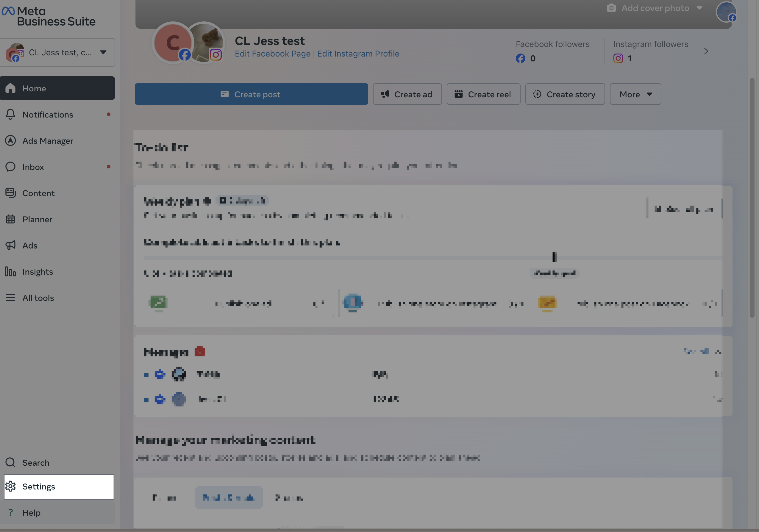Click the page vertical scrollbar

[x=752, y=198]
